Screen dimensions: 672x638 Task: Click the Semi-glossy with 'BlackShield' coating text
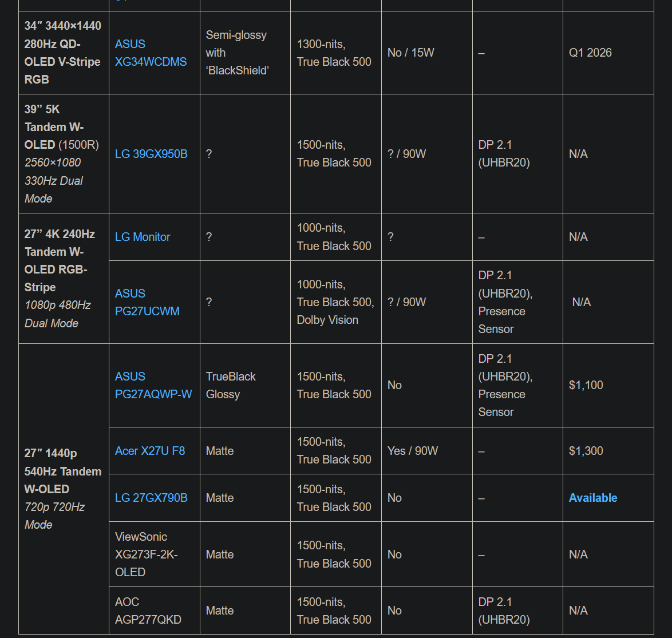tap(237, 53)
